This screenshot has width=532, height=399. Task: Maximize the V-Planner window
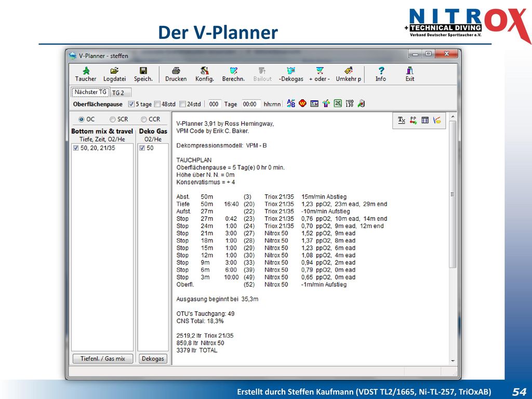pos(429,54)
